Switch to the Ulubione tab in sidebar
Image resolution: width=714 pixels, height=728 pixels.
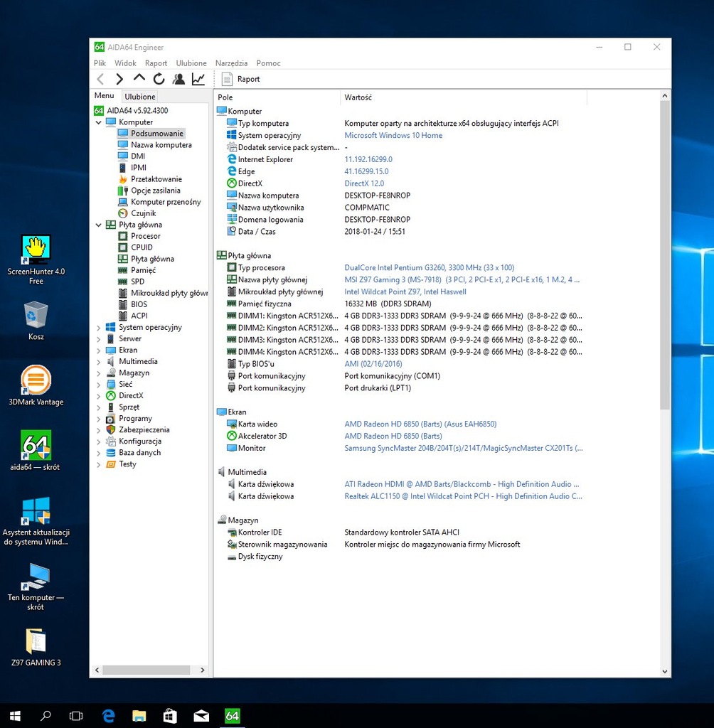[x=140, y=97]
